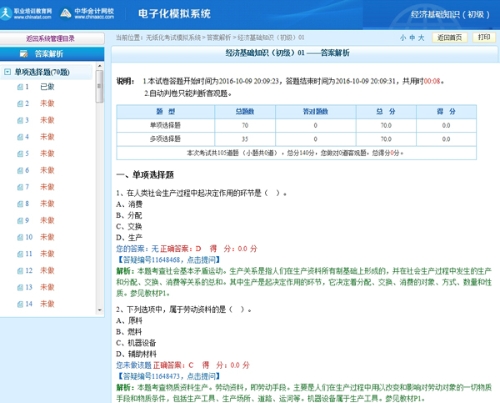500x403 pixels.
Task: Select the 答案解析 sidebar tab
Action: 52,54
